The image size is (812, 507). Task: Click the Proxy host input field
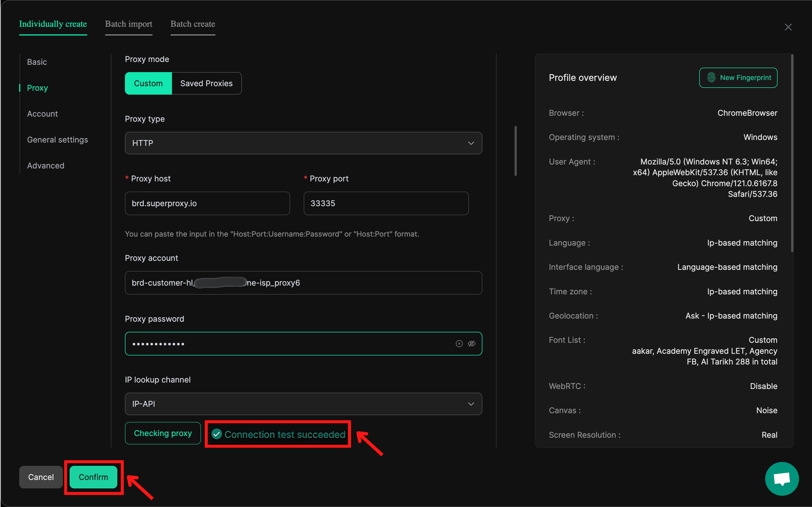[x=207, y=204]
